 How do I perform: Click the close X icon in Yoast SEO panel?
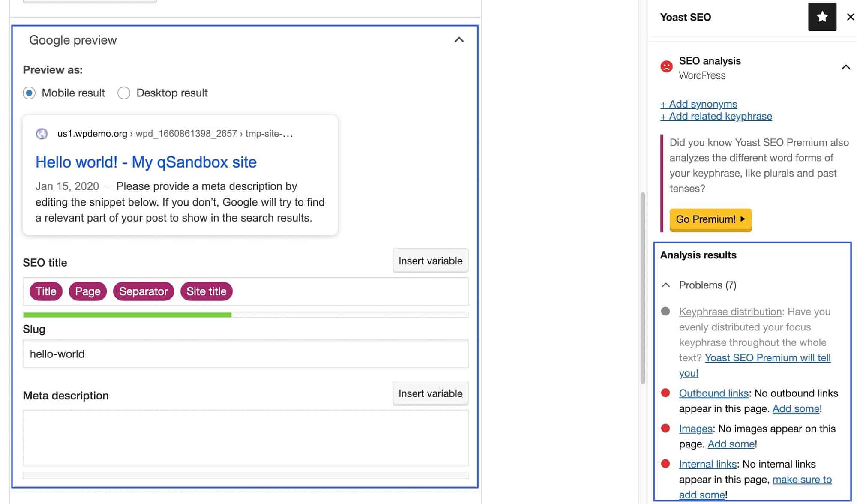click(850, 17)
